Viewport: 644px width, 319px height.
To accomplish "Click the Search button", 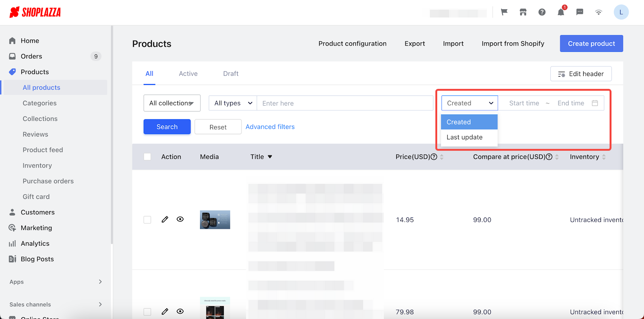I will (x=167, y=127).
